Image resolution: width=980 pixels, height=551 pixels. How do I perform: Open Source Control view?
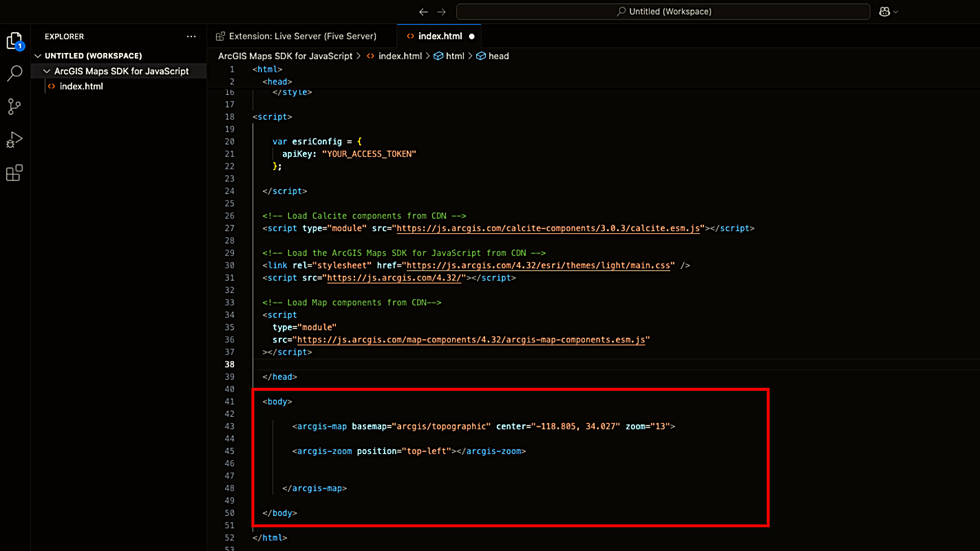coord(14,107)
